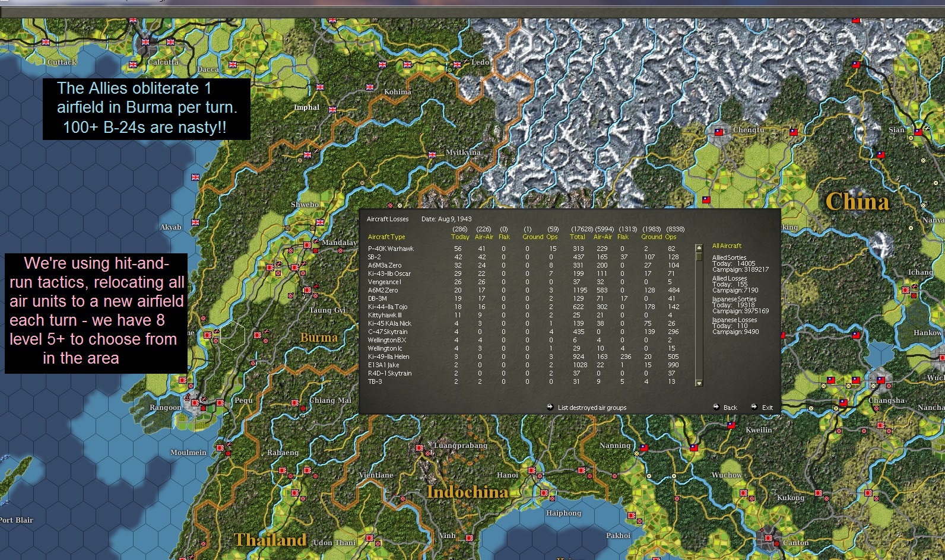Click the Calcutta city base icon on the map
945x560 pixels.
[145, 43]
